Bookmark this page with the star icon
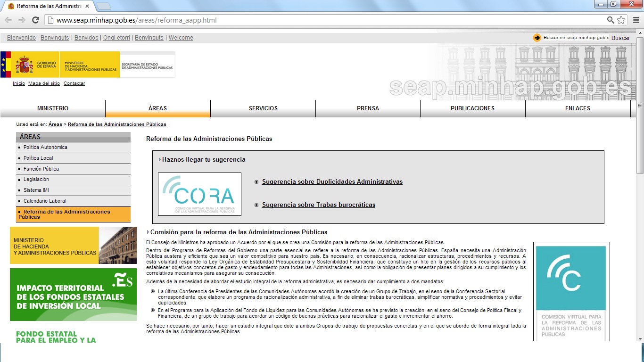Viewport: 644px width, 362px height. (x=621, y=20)
